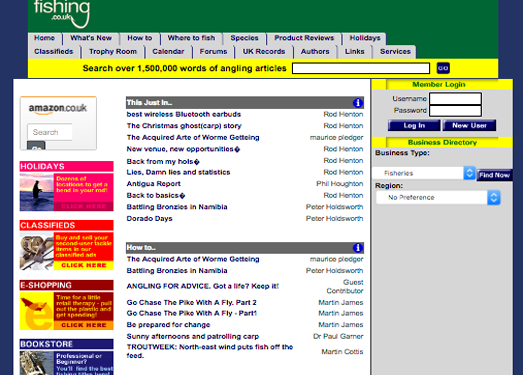Click the Log In button
The image size is (523, 375).
click(x=414, y=125)
